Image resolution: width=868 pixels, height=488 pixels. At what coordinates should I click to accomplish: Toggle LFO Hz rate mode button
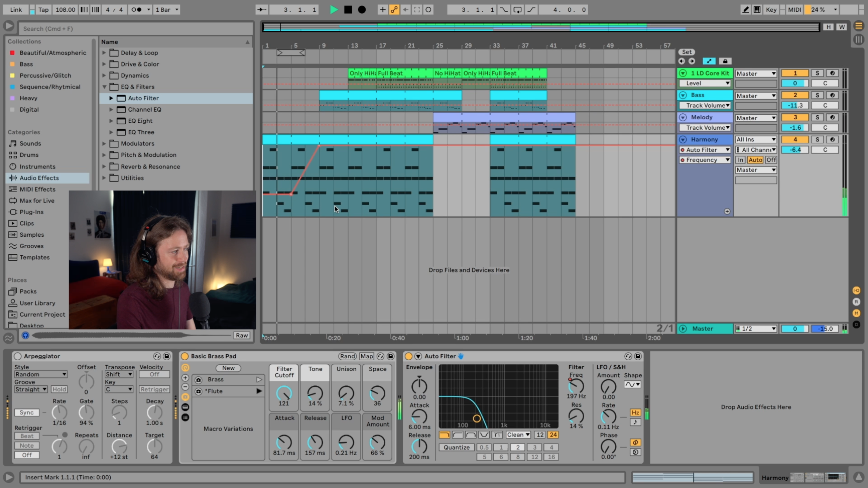635,413
